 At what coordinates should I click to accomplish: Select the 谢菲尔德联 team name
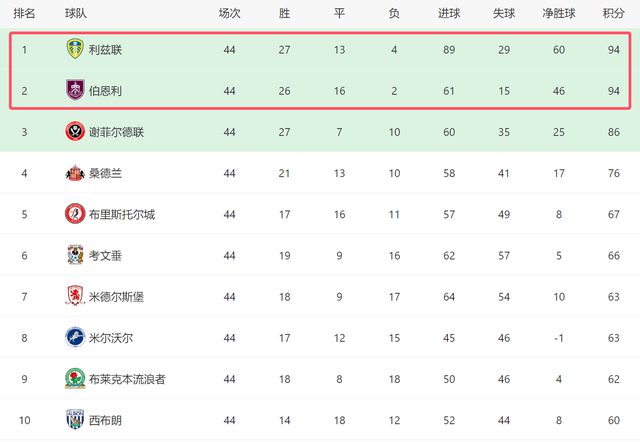pyautogui.click(x=116, y=132)
